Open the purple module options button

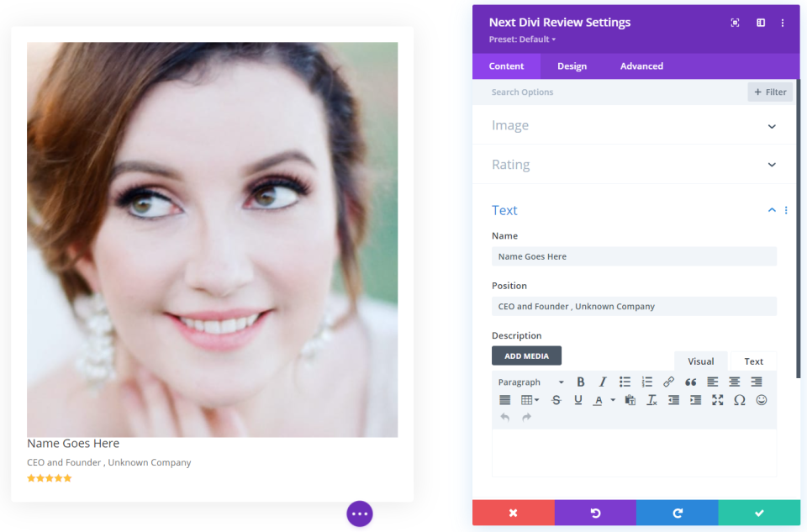(359, 514)
